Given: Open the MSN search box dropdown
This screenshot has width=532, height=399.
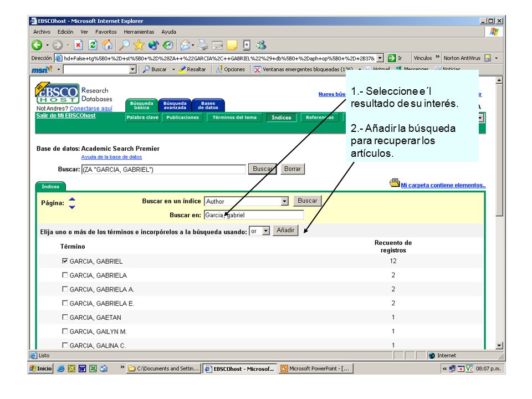Looking at the screenshot, I should point(132,70).
